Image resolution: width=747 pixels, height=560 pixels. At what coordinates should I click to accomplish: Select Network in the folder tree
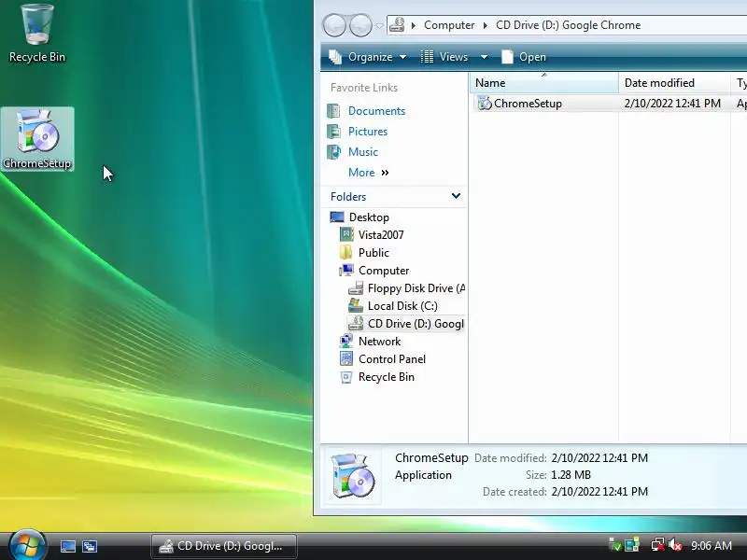point(379,341)
